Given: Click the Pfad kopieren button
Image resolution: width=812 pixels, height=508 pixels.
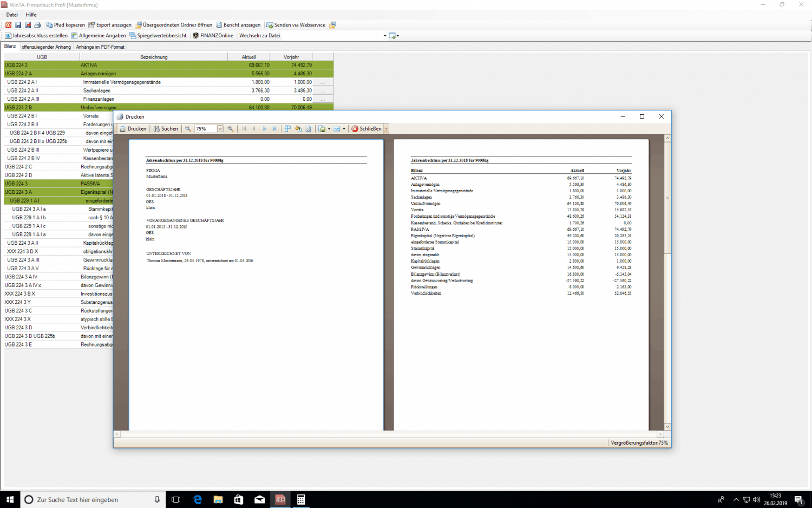Looking at the screenshot, I should [x=65, y=25].
